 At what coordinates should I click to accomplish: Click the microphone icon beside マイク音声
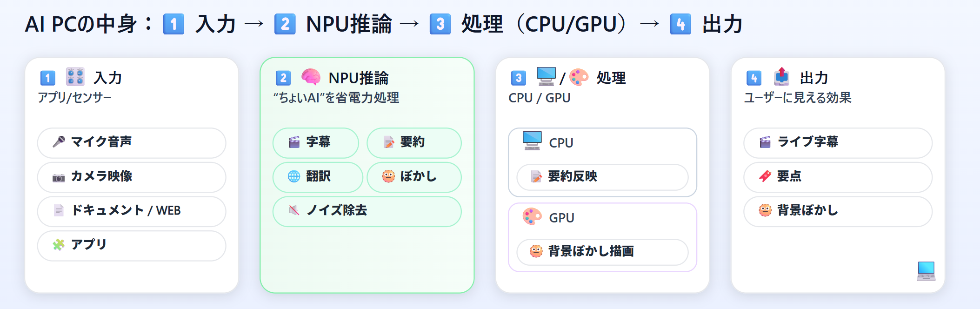tap(59, 141)
